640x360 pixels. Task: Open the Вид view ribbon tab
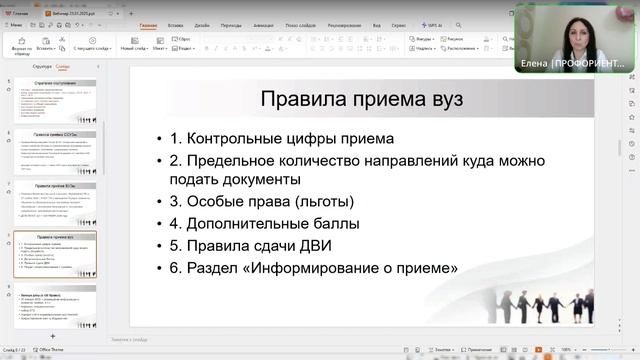(376, 25)
